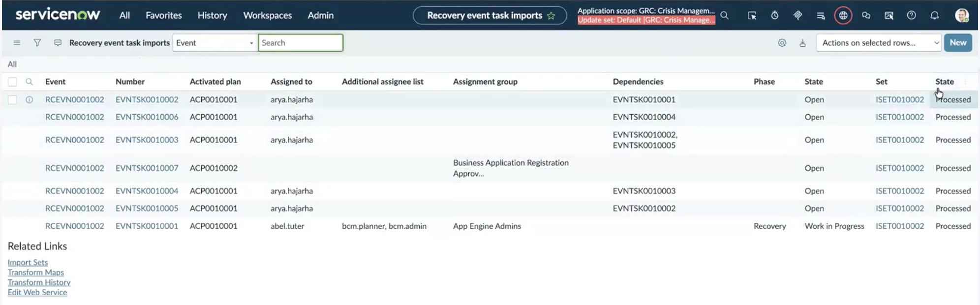Screen dimensions: 980x305
Task: Select the ACP0010002 activated plan cell
Action: click(x=214, y=168)
